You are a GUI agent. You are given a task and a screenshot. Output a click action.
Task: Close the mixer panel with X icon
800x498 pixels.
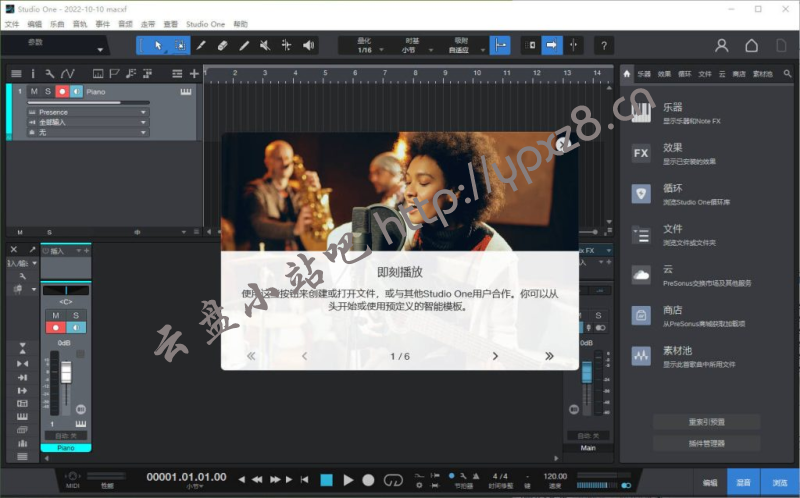[14, 250]
